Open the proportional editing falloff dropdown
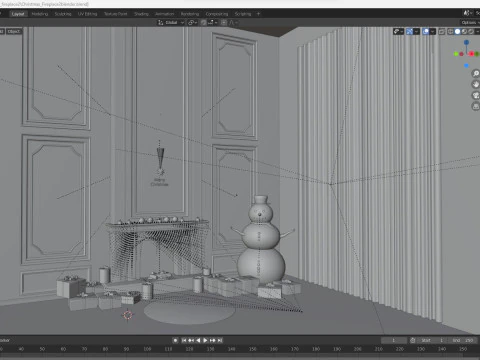 233,23
